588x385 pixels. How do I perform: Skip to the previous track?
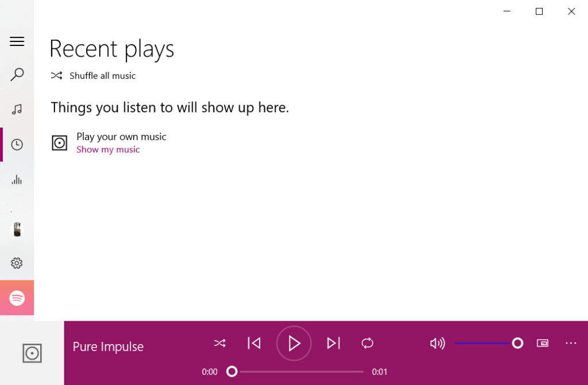coord(254,343)
